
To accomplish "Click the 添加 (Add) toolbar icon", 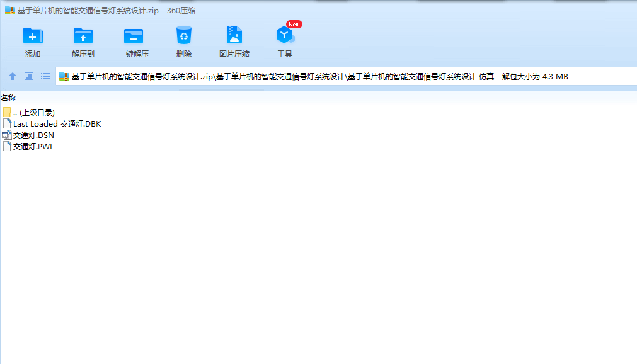I will (x=33, y=36).
